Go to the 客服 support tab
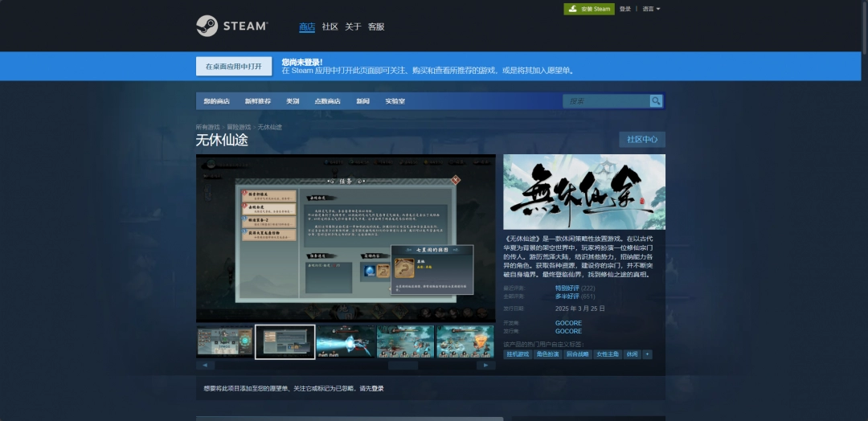Image resolution: width=868 pixels, height=421 pixels. (376, 27)
